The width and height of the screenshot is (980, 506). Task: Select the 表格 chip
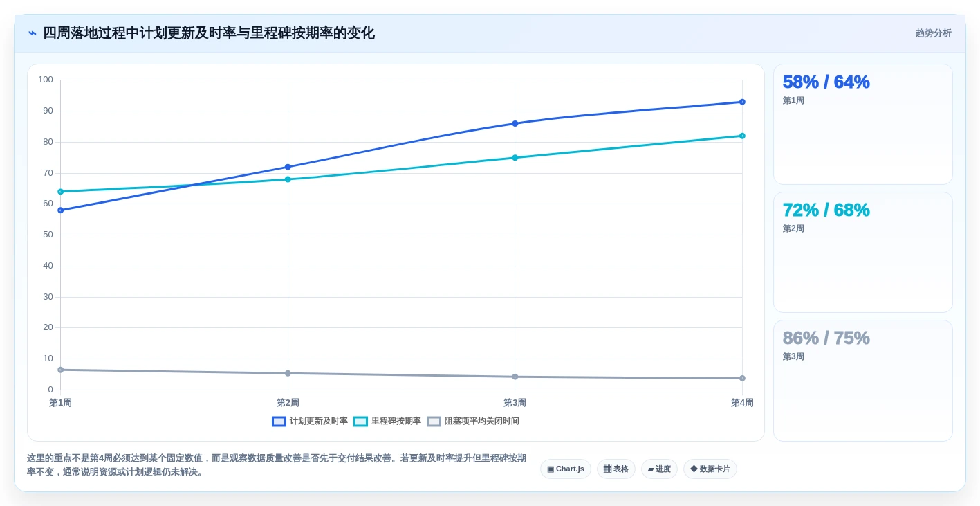coord(616,469)
